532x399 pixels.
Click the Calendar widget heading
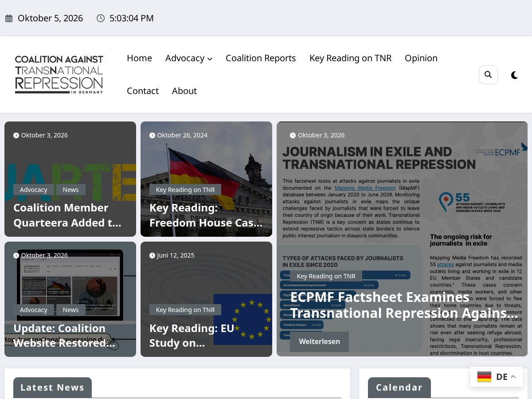coord(399,387)
